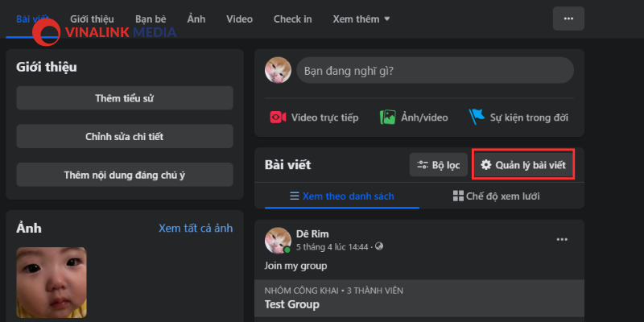Open the baby photo thumbnail
This screenshot has width=644, height=322.
click(x=52, y=283)
